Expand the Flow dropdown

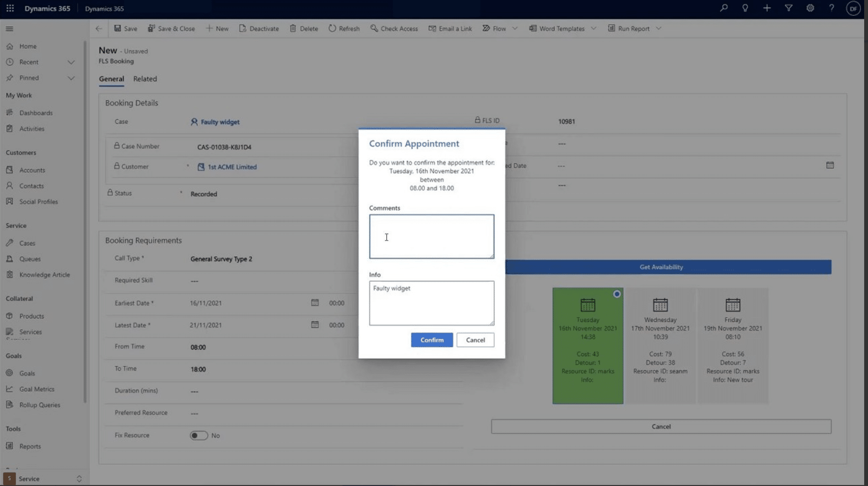click(x=515, y=28)
